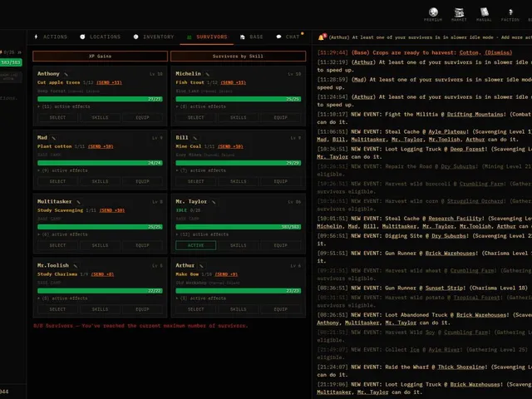Switch to the Actions tab
Viewport: 532px width, 399px height.
[51, 37]
